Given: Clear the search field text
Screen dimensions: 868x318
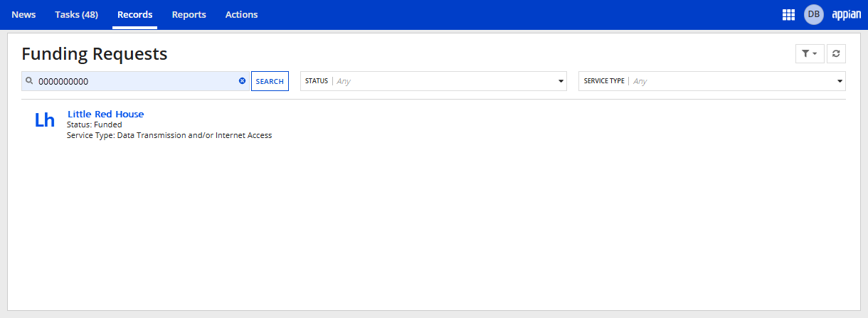Looking at the screenshot, I should [242, 81].
